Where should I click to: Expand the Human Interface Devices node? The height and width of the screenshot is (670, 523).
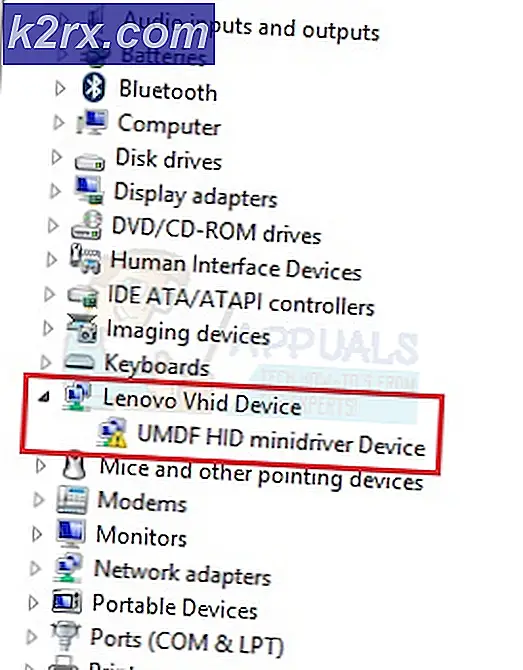[x=52, y=259]
